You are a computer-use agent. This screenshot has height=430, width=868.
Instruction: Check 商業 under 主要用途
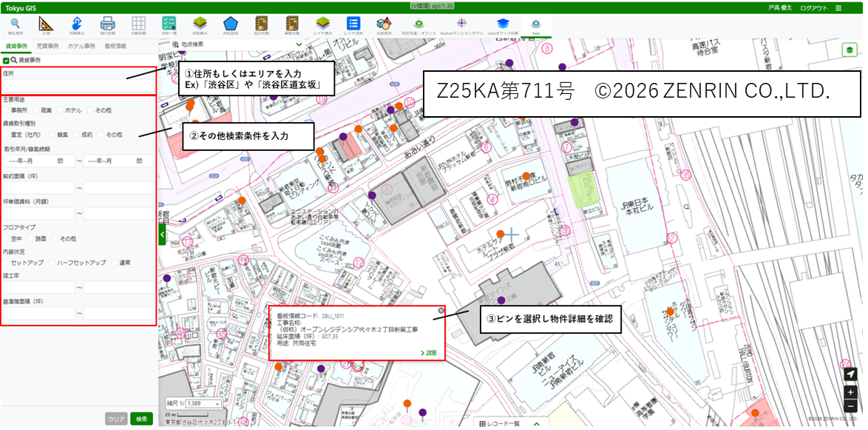[36, 110]
